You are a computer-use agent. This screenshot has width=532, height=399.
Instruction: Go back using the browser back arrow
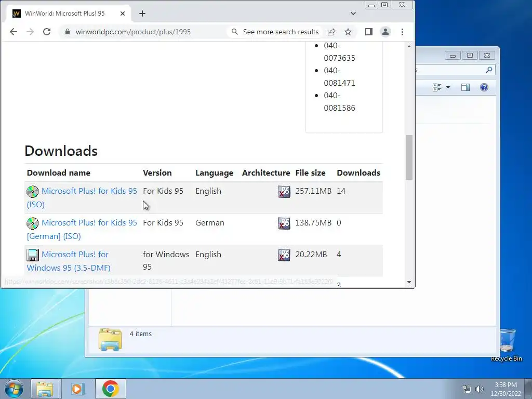click(x=13, y=32)
